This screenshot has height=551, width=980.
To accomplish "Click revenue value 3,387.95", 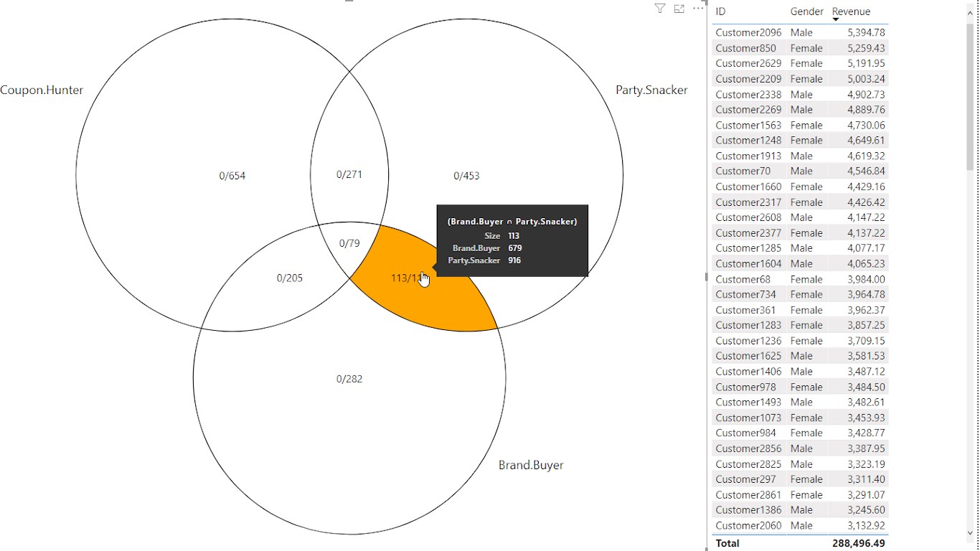I will tap(866, 448).
